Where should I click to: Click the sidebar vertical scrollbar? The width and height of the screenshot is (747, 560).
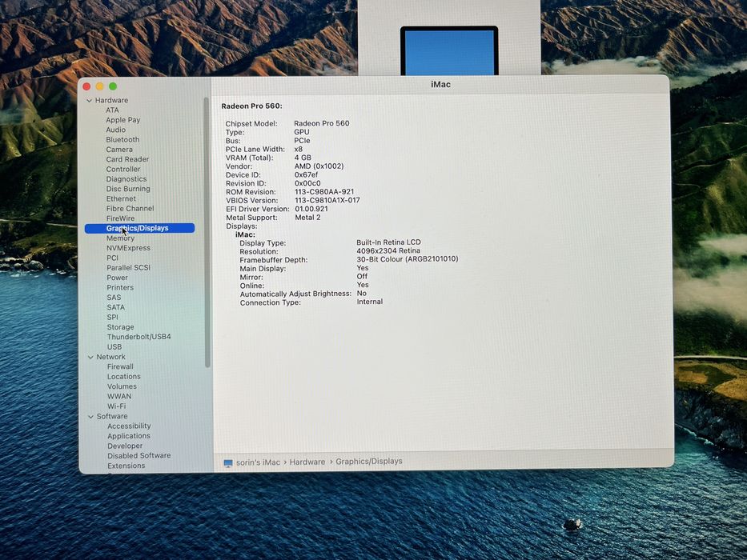(207, 232)
